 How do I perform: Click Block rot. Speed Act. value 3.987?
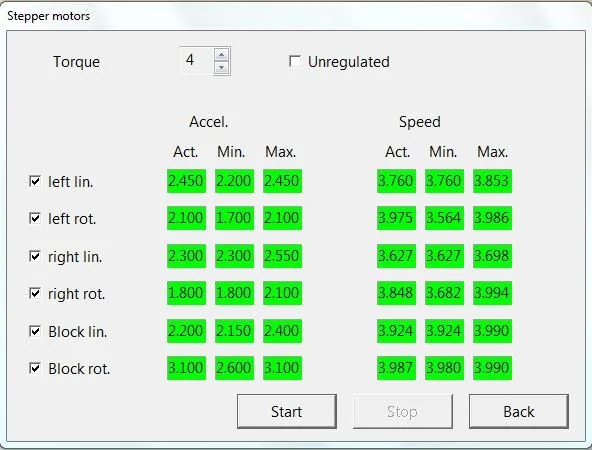click(396, 368)
